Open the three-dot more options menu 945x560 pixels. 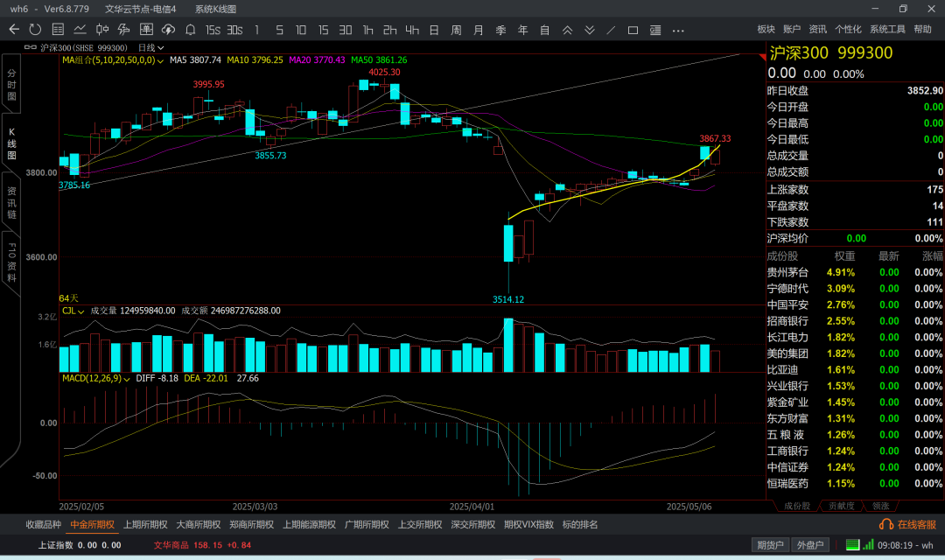click(678, 30)
